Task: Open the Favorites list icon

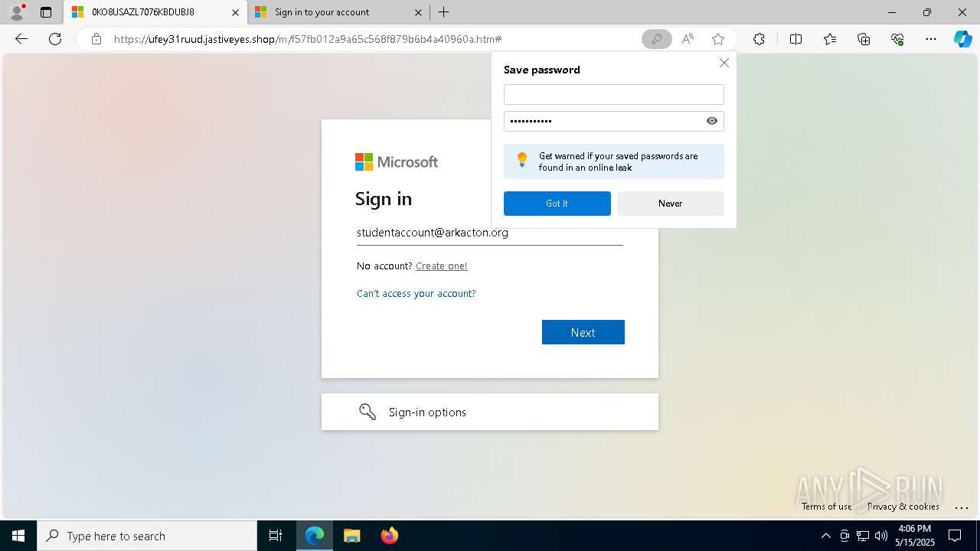Action: click(830, 39)
